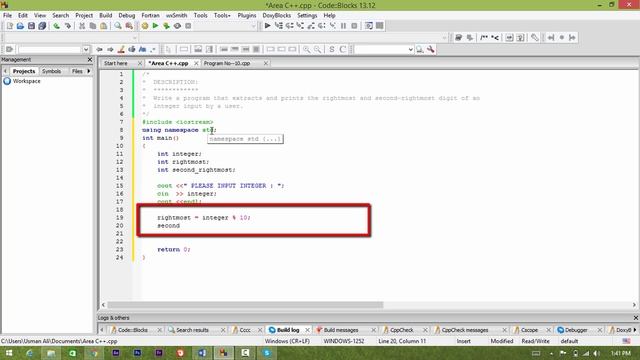Click the DoxyBlocks line comment icon
Screen dimensions: 640x360
pyautogui.click(x=495, y=38)
